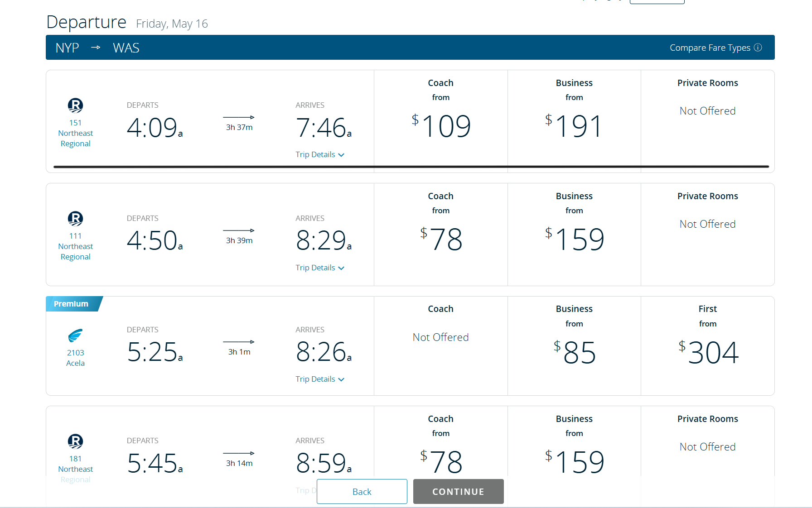
Task: Click the Premium badge on the Acela card
Action: [x=73, y=304]
